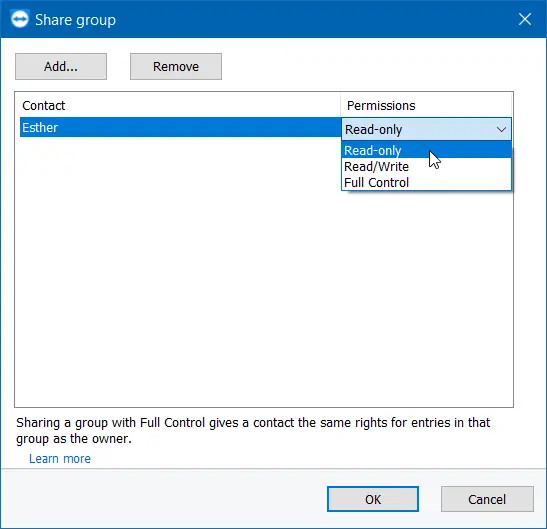The image size is (547, 529).
Task: Click the Share group title bar text
Action: [75, 20]
